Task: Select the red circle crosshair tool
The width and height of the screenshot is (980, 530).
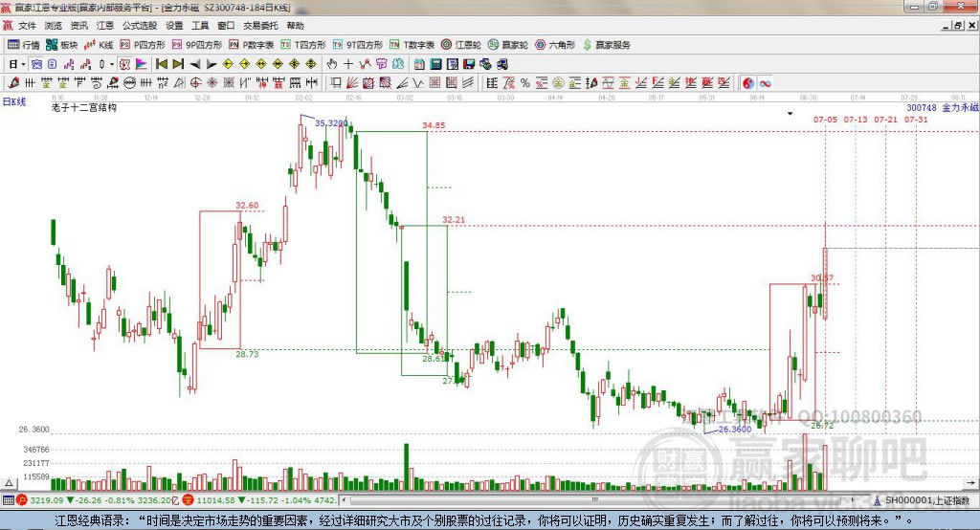Action: tap(195, 83)
